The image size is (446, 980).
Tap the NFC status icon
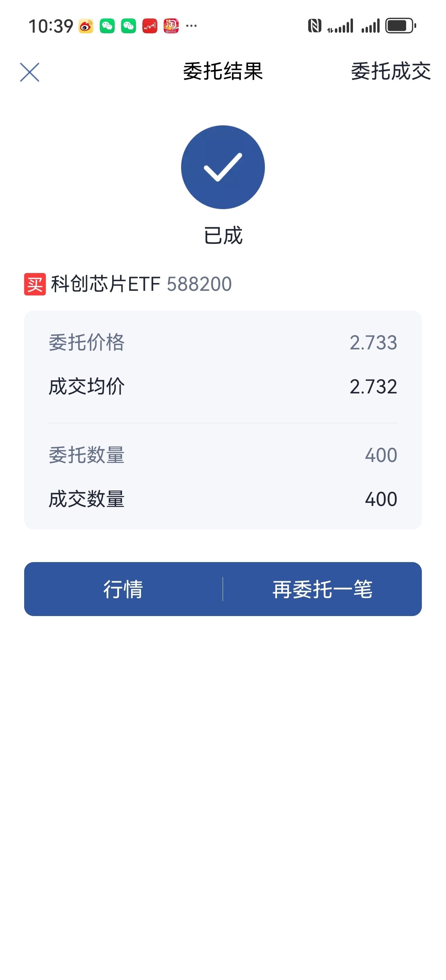[314, 26]
